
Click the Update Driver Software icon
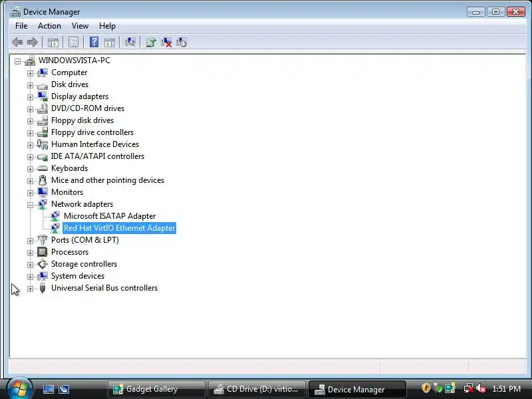pyautogui.click(x=151, y=42)
